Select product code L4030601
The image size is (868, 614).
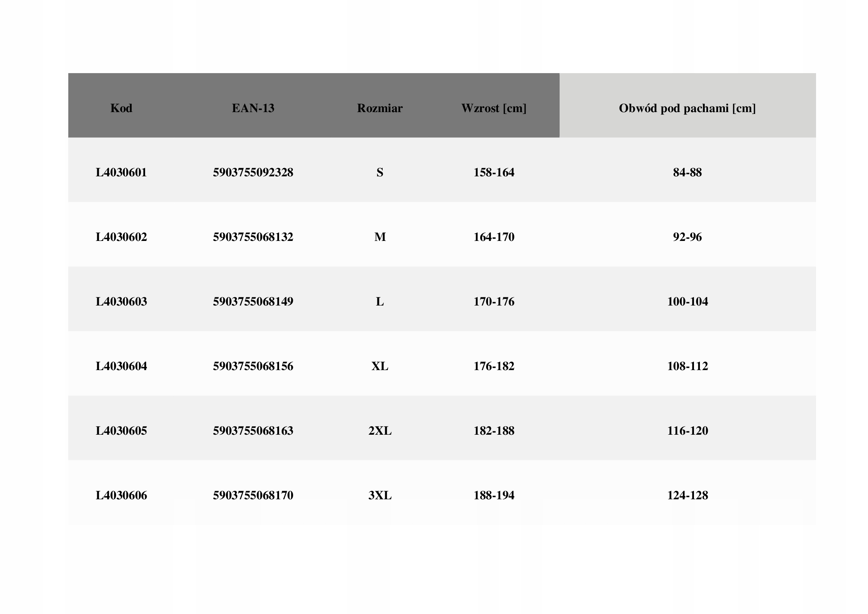[x=121, y=173]
